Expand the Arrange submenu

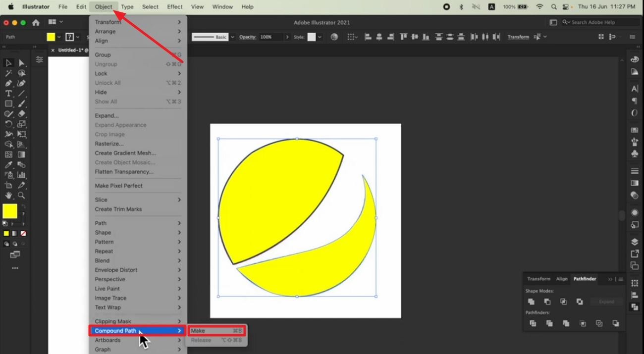[x=138, y=31]
